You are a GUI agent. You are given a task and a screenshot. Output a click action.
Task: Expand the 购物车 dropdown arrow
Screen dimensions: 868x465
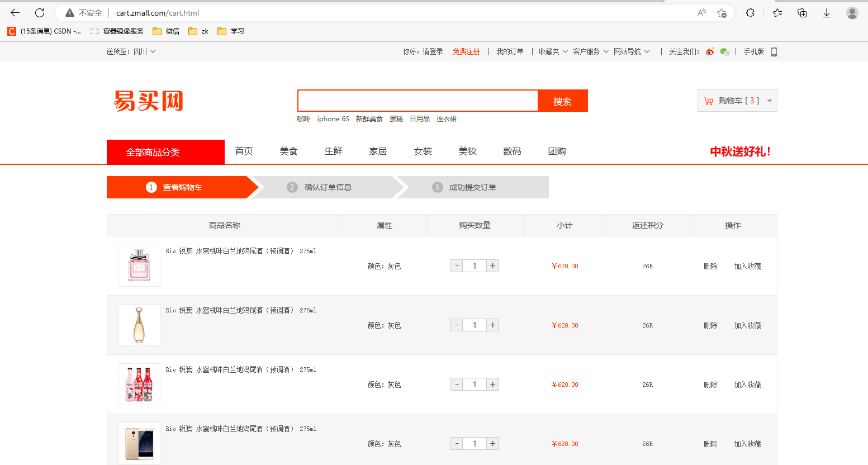point(770,101)
